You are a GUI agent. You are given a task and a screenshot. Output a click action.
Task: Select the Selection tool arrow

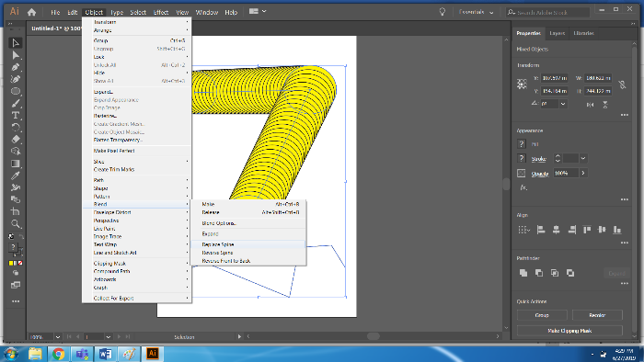pos(16,43)
